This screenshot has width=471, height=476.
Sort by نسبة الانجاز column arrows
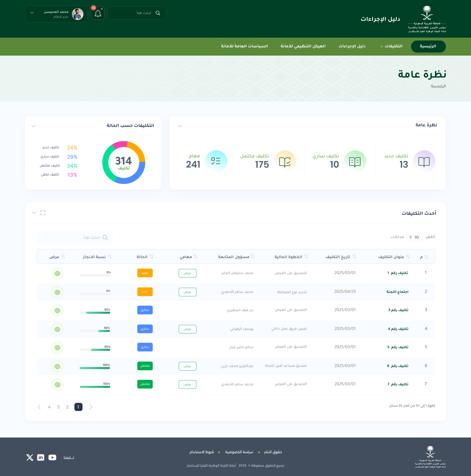pyautogui.click(x=110, y=256)
